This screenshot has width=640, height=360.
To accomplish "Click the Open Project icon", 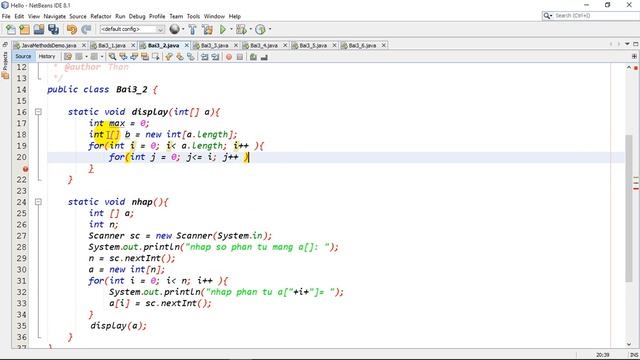I will [x=39, y=29].
